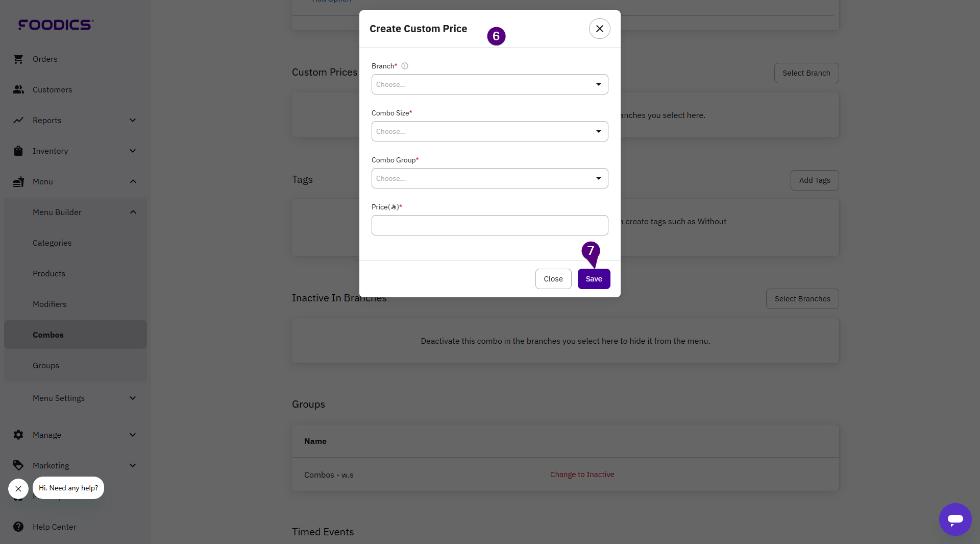Click the Foodics logo
This screenshot has height=544, width=980.
click(x=56, y=25)
